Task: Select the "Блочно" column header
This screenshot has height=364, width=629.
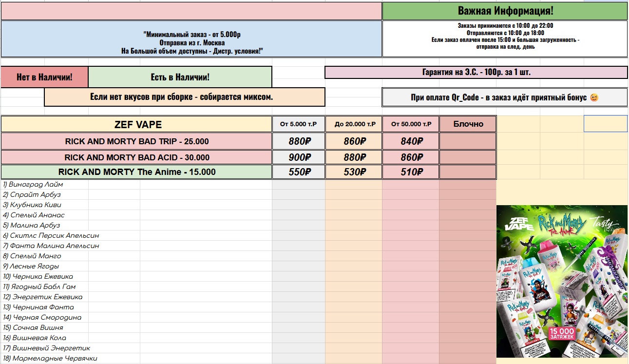Action: click(x=468, y=124)
